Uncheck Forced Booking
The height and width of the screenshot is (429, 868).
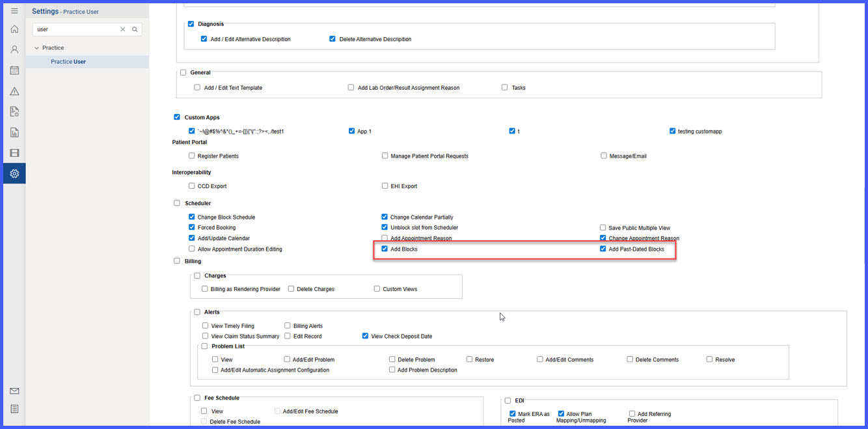coord(191,227)
